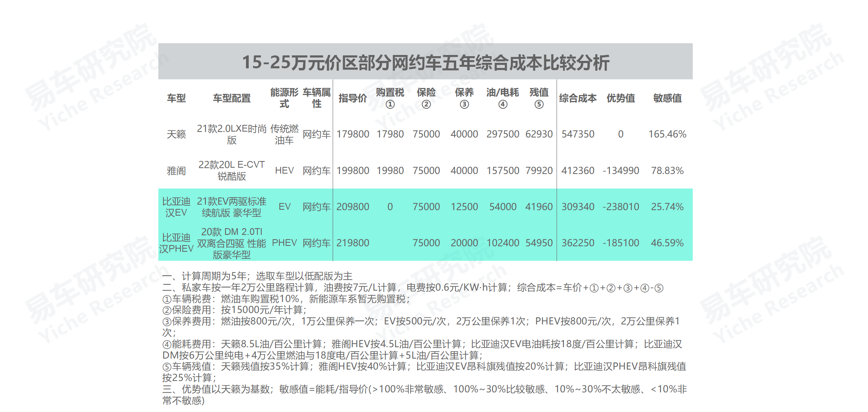Click the HEV energy type cell
This screenshot has width=868, height=412.
(284, 170)
